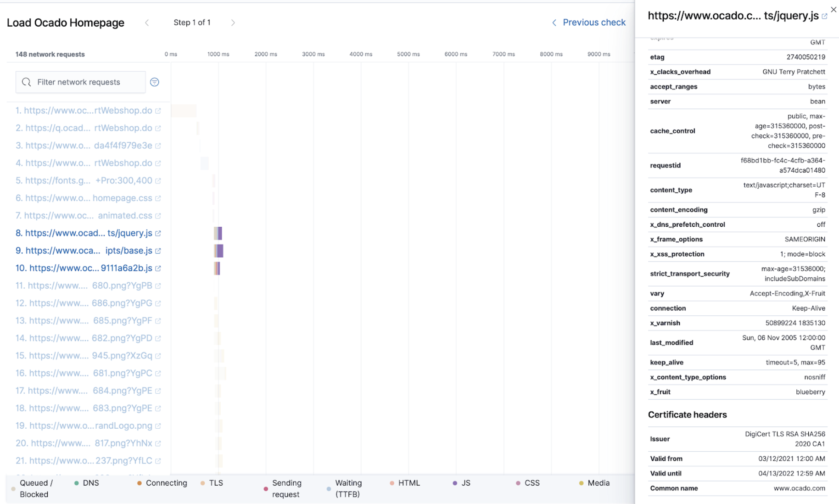This screenshot has height=504, width=839.
Task: Go to the next step chevron
Action: pyautogui.click(x=233, y=22)
